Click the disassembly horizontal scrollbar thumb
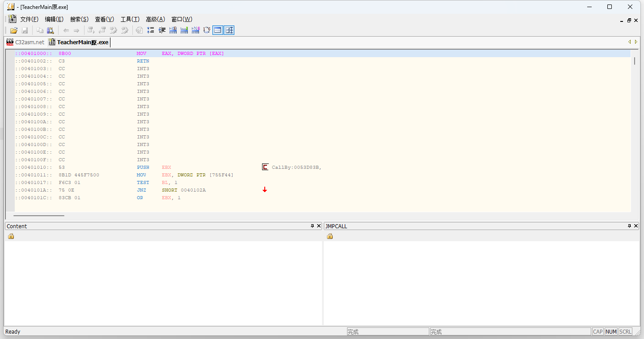The height and width of the screenshot is (339, 644). pyautogui.click(x=38, y=216)
